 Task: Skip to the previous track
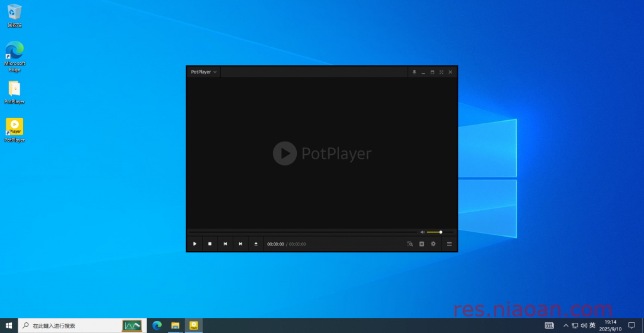225,244
